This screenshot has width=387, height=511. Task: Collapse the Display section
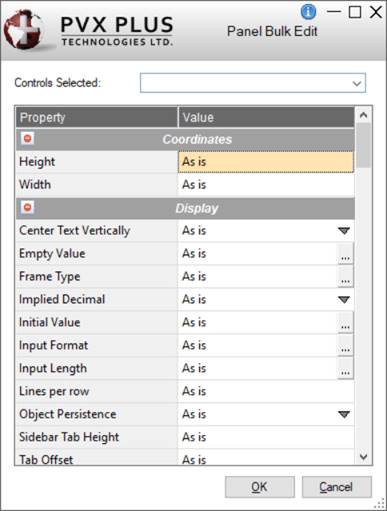28,207
